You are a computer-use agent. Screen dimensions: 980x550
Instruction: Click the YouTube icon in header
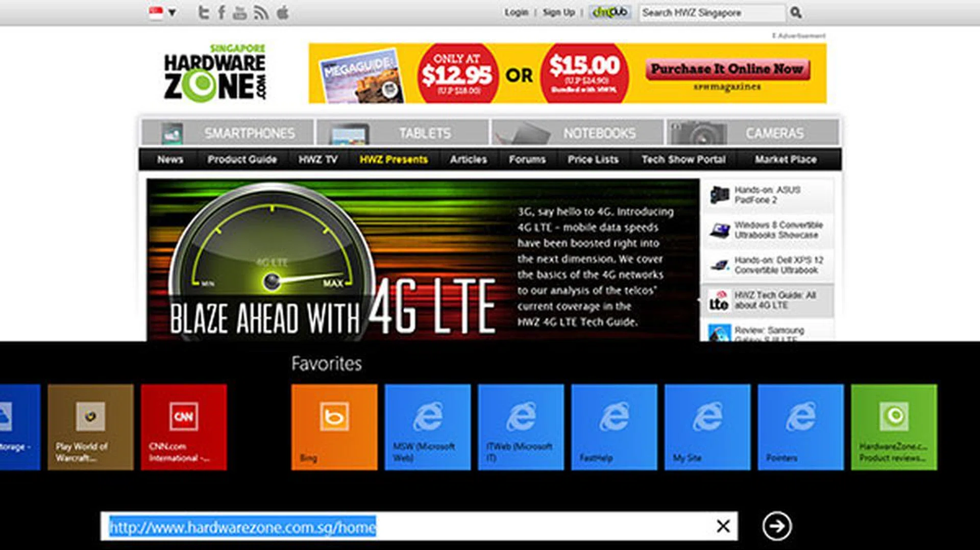point(239,13)
